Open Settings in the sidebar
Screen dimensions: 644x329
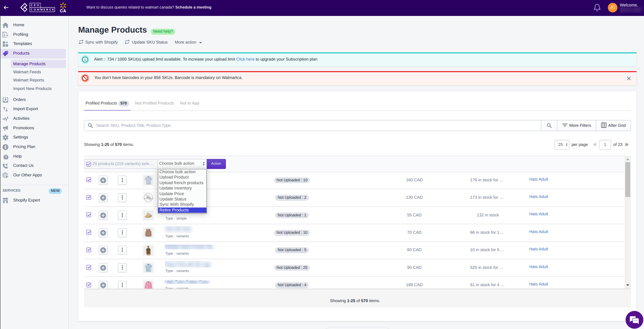pyautogui.click(x=20, y=137)
